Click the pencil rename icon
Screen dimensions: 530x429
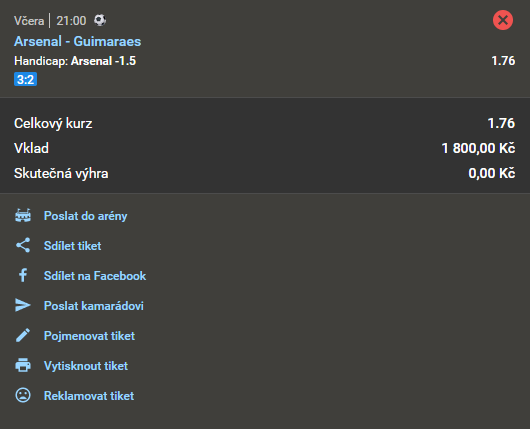(x=23, y=335)
